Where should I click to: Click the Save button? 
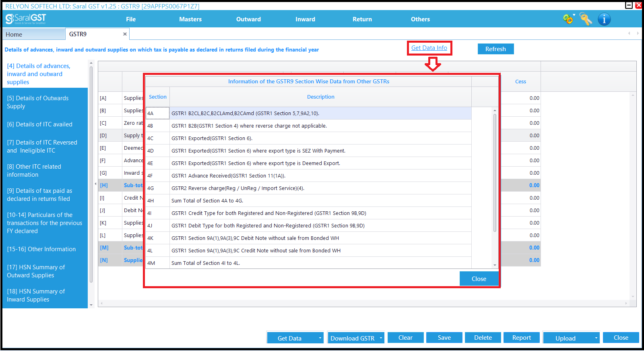pos(444,338)
